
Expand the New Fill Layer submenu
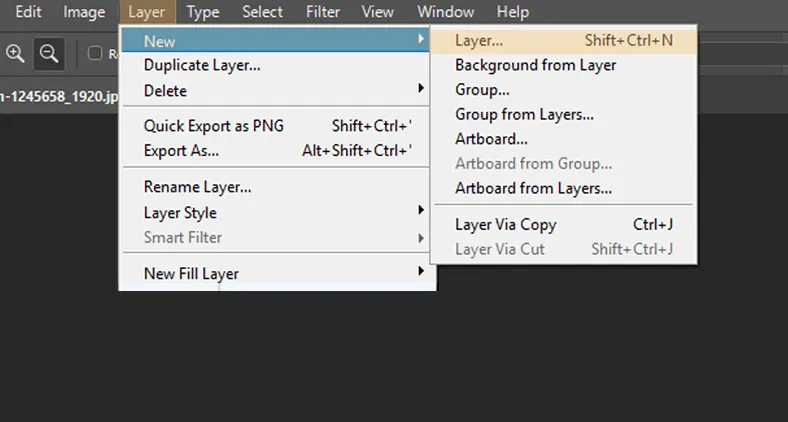pyautogui.click(x=275, y=274)
